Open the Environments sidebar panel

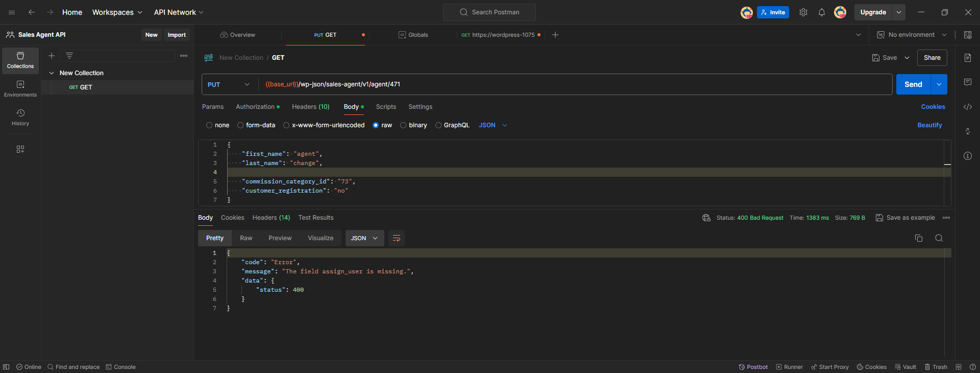(20, 89)
